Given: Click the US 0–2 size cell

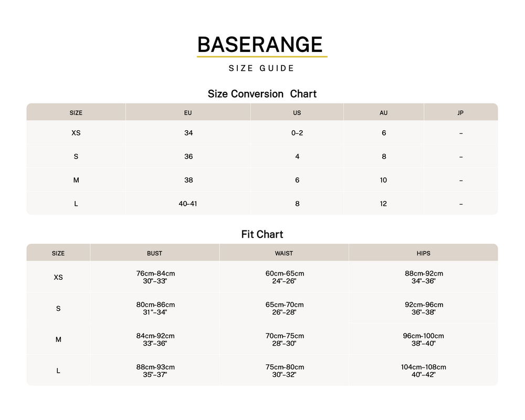Looking at the screenshot, I should (297, 133).
